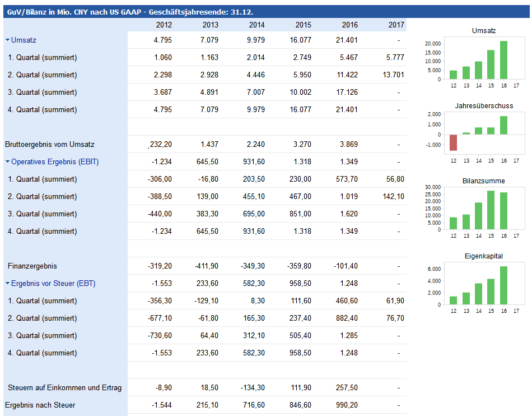This screenshot has width=532, height=416.
Task: Click the Operatives Ergebnis (EBIT) label
Action: (x=55, y=162)
